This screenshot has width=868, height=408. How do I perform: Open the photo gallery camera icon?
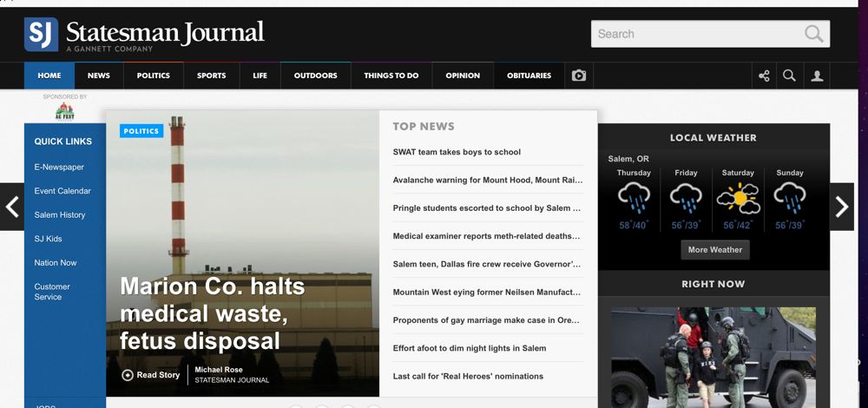[x=579, y=76]
